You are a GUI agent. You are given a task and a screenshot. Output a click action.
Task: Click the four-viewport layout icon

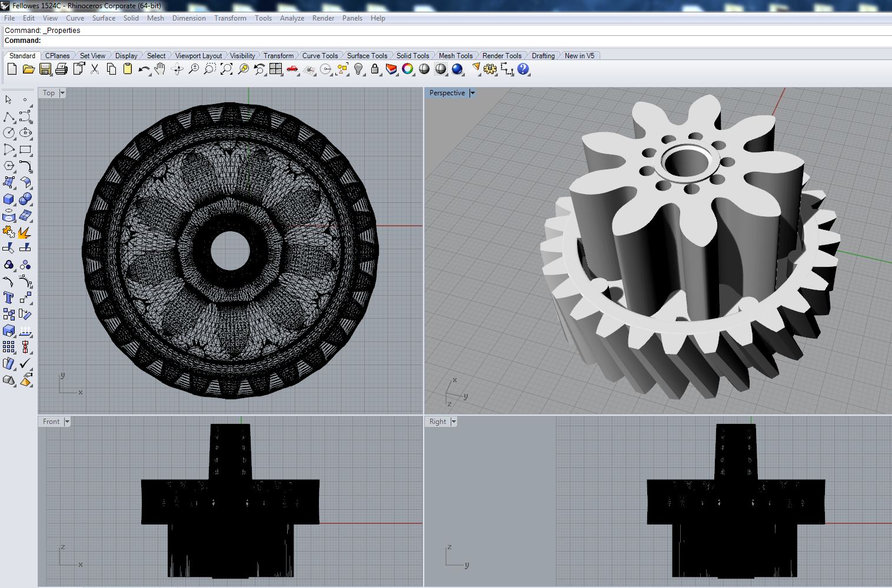(x=275, y=69)
